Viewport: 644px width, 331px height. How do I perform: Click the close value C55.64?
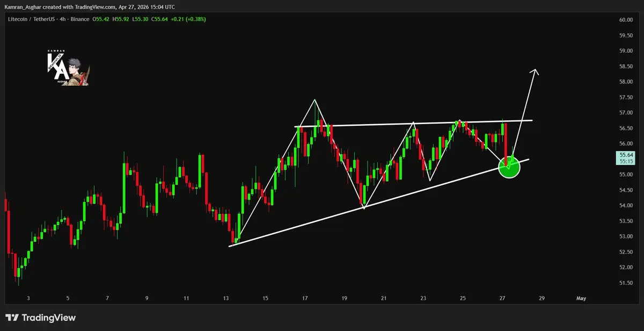pos(160,19)
